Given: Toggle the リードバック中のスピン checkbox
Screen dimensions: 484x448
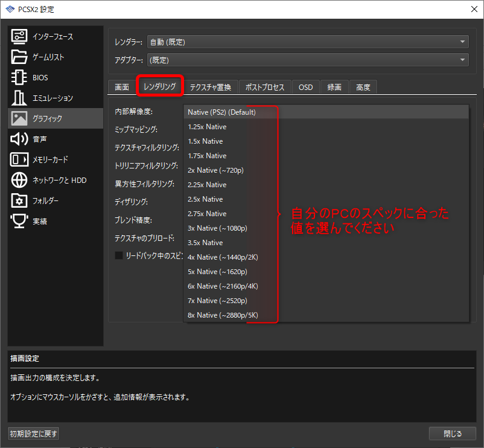Looking at the screenshot, I should tap(118, 255).
